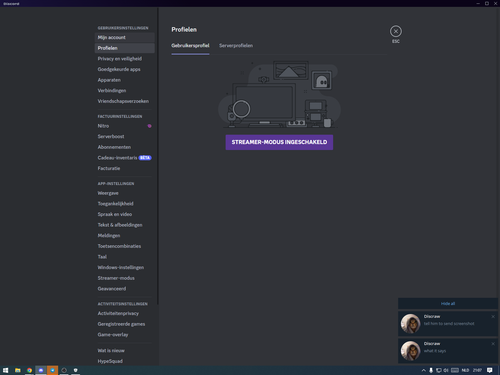
Task: Open the NLD language indicator
Action: (x=465, y=370)
